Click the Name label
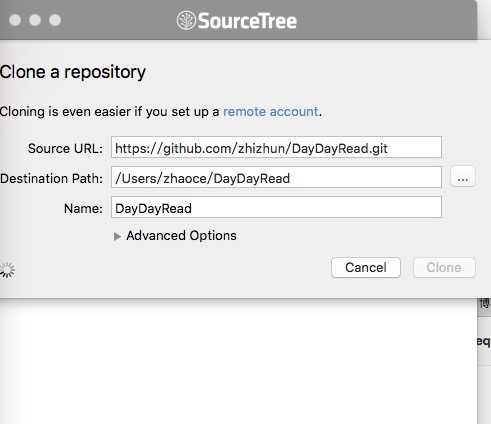 83,208
